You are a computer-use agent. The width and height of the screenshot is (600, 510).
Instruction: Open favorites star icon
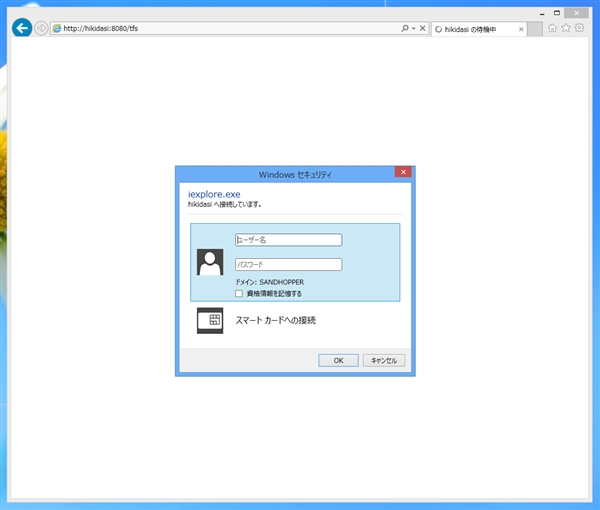click(x=566, y=28)
